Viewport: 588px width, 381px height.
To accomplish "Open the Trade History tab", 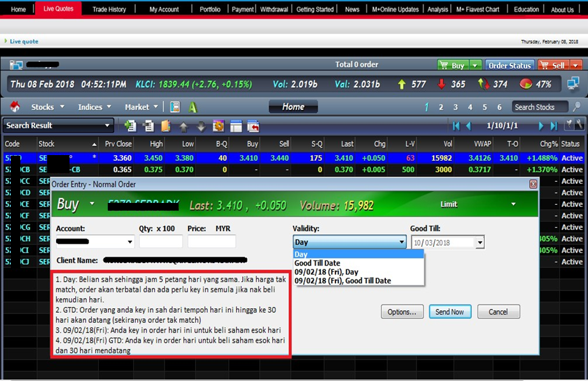I will click(109, 10).
